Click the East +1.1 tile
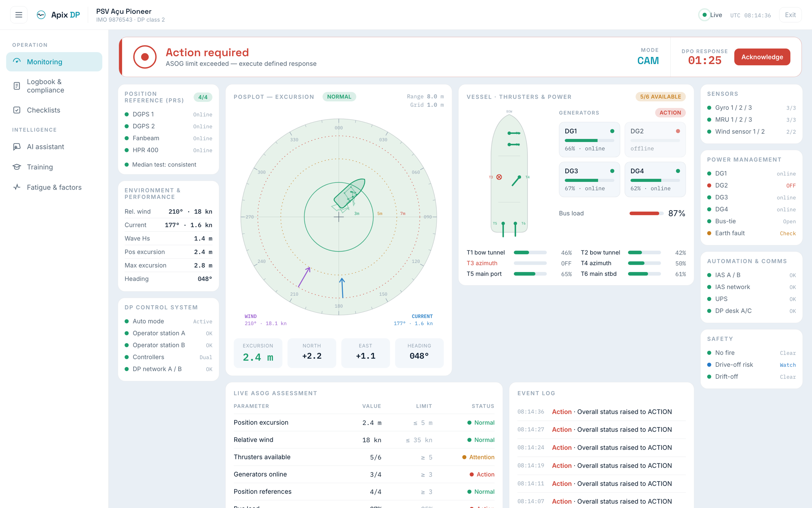 pos(365,353)
